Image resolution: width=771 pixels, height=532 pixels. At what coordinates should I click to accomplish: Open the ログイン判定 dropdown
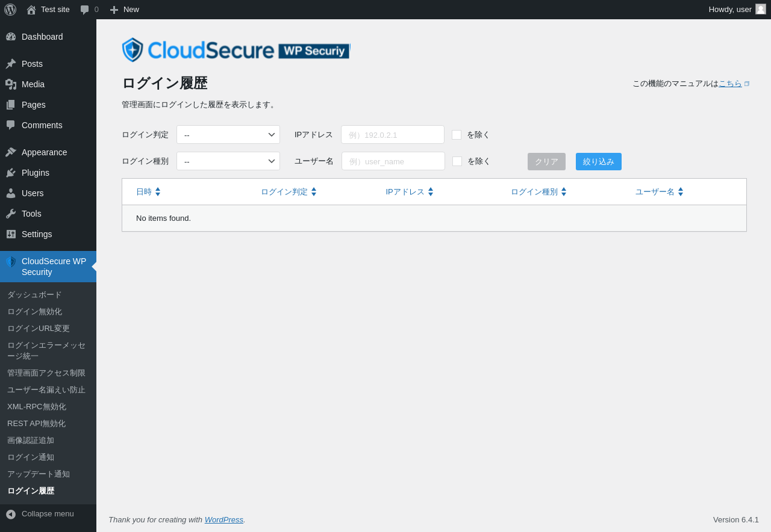[228, 135]
